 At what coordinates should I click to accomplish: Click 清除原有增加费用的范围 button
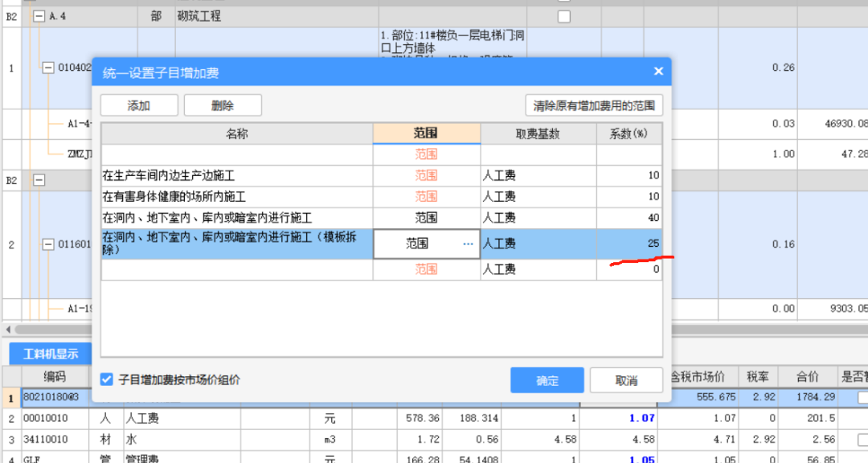point(594,105)
